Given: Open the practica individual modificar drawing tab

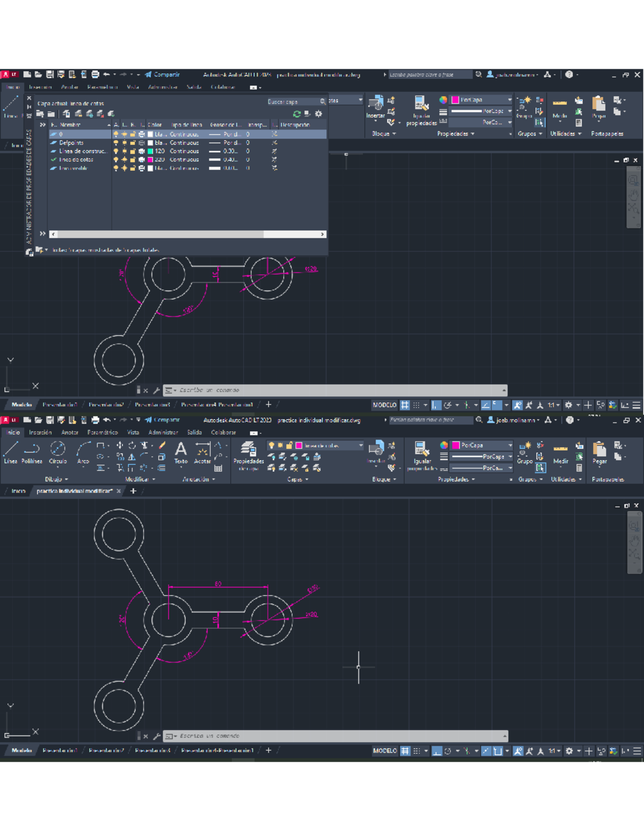Looking at the screenshot, I should point(75,491).
